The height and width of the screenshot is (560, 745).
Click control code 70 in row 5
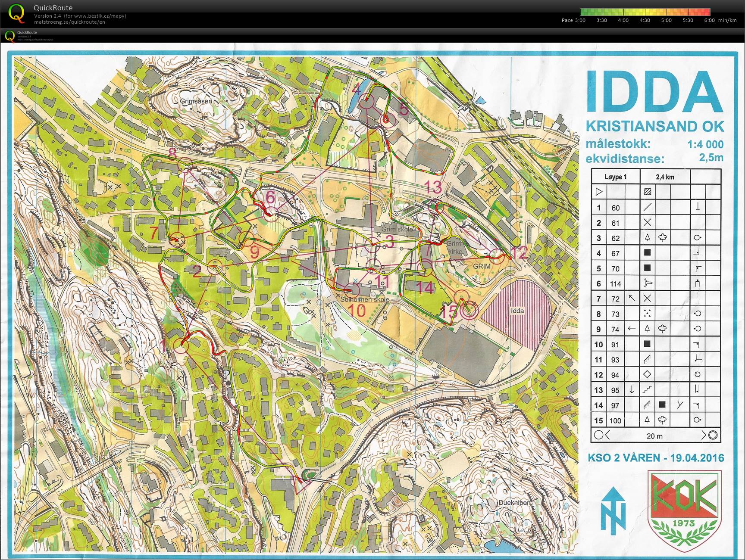[x=615, y=268]
